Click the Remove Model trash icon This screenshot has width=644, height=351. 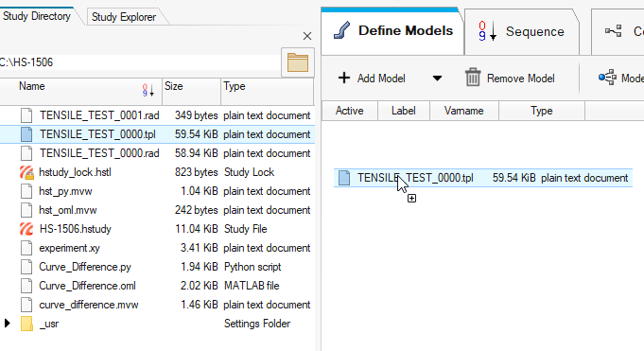[x=473, y=78]
